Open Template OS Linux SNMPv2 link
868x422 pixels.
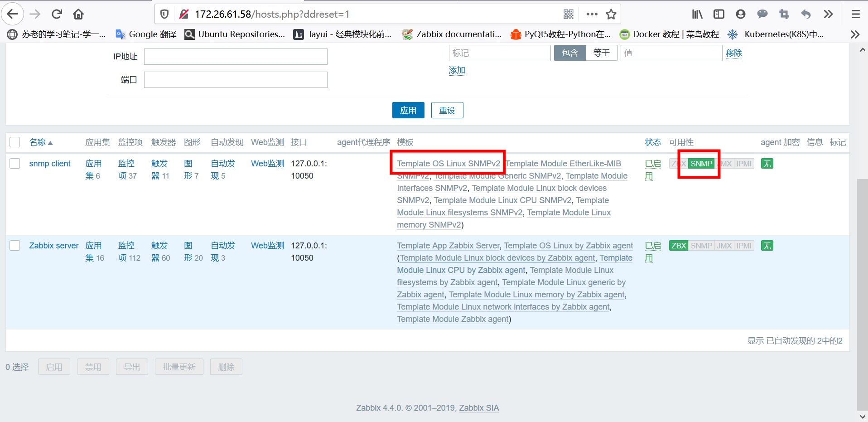click(448, 164)
